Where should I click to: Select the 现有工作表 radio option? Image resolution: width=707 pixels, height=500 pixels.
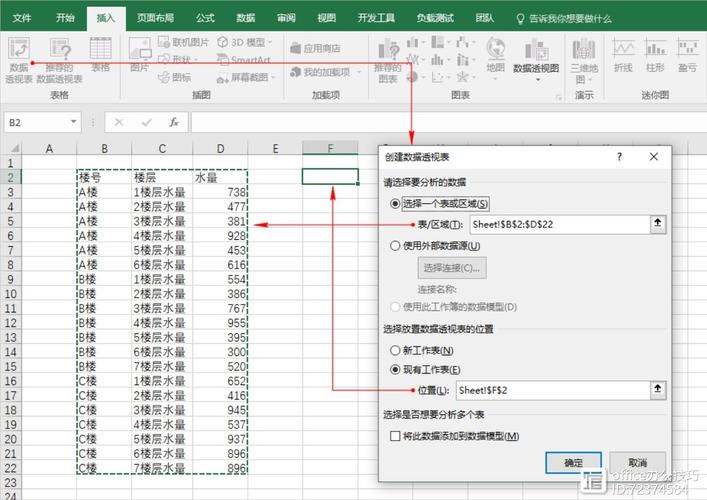(395, 370)
